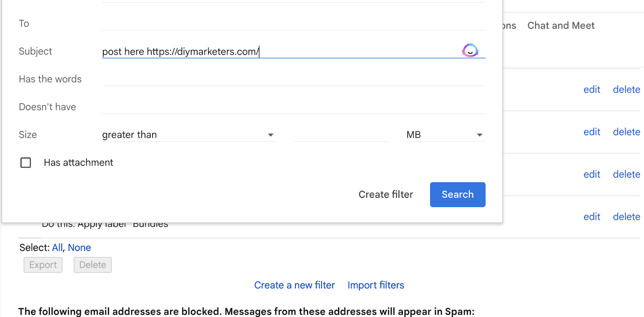Open the 'greater than' size dropdown
This screenshot has height=317, width=644.
point(188,135)
